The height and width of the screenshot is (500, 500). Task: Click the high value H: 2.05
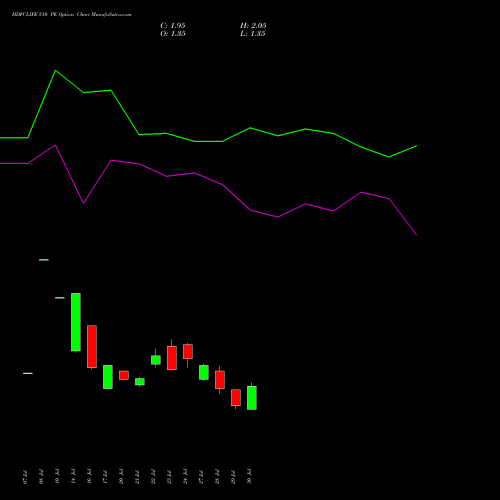(x=253, y=26)
